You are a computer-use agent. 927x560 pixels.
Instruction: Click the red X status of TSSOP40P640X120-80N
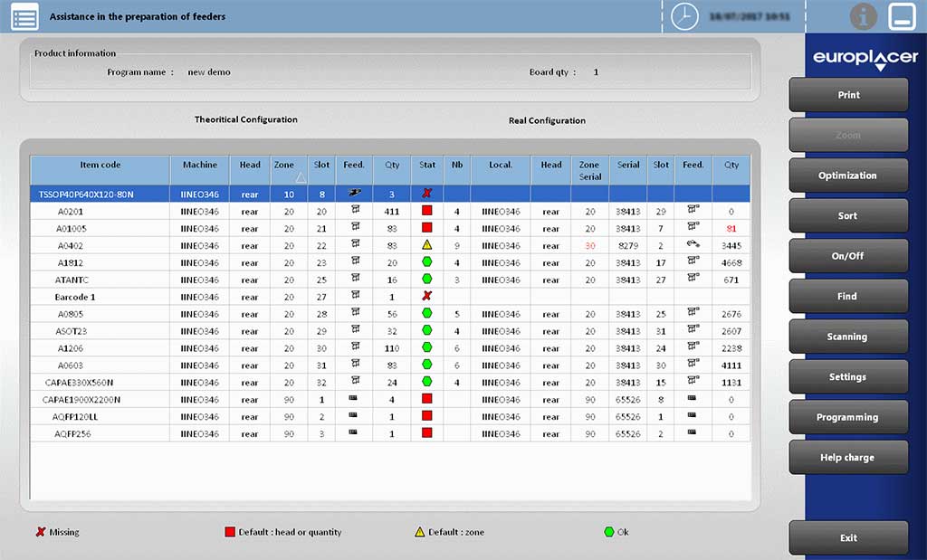click(427, 194)
